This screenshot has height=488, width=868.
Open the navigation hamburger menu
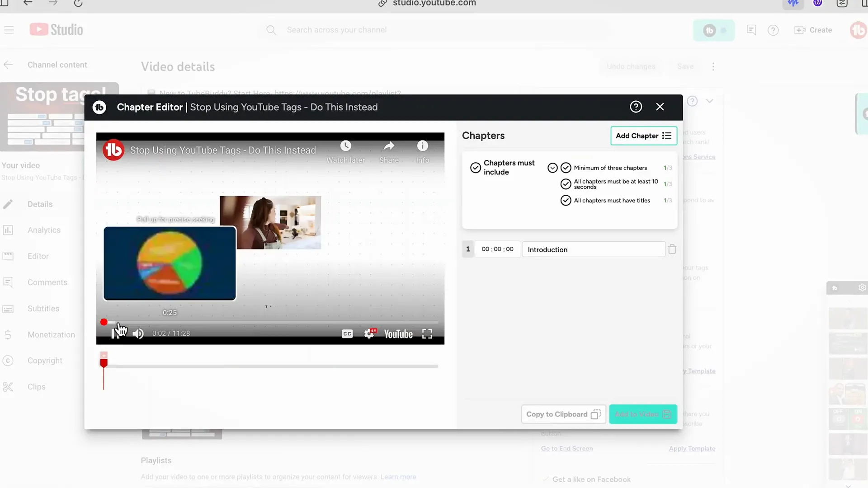pos(9,30)
